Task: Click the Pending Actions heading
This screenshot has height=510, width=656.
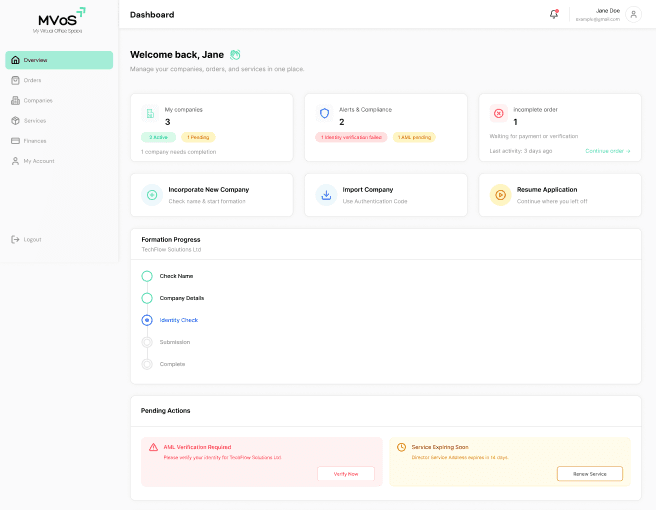Action: click(166, 411)
